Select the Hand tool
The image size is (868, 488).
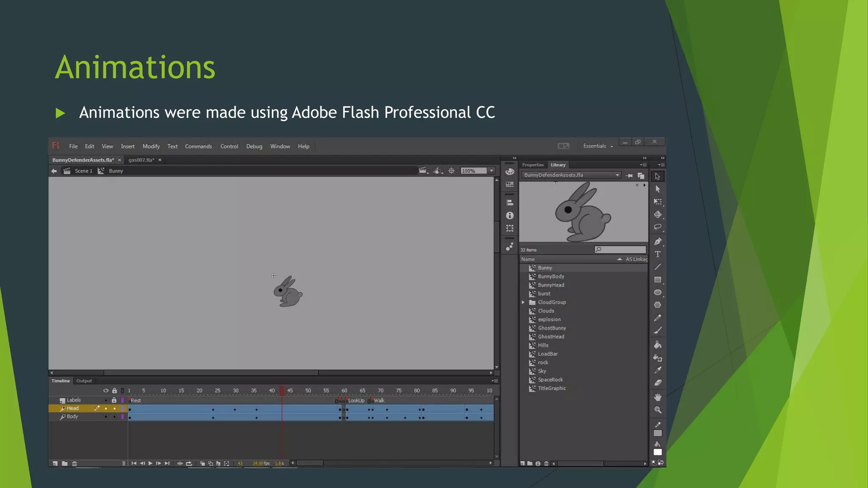click(x=657, y=397)
